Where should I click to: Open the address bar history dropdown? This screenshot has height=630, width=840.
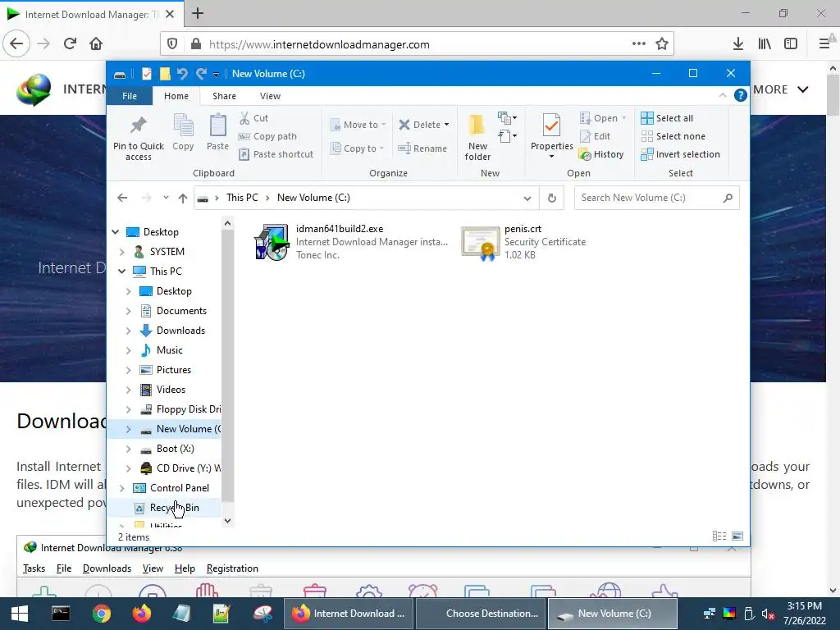point(527,199)
